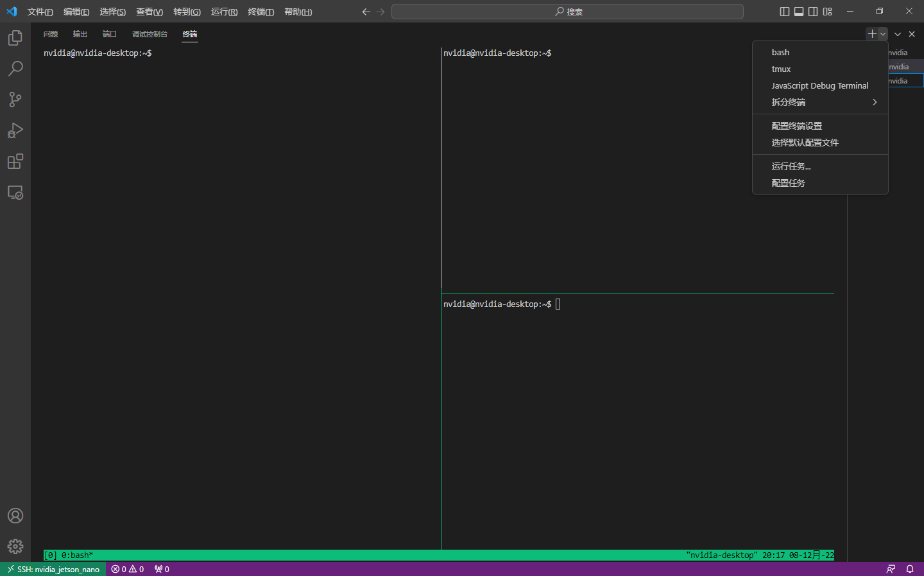Open the notifications bell icon
The width and height of the screenshot is (924, 576).
910,569
